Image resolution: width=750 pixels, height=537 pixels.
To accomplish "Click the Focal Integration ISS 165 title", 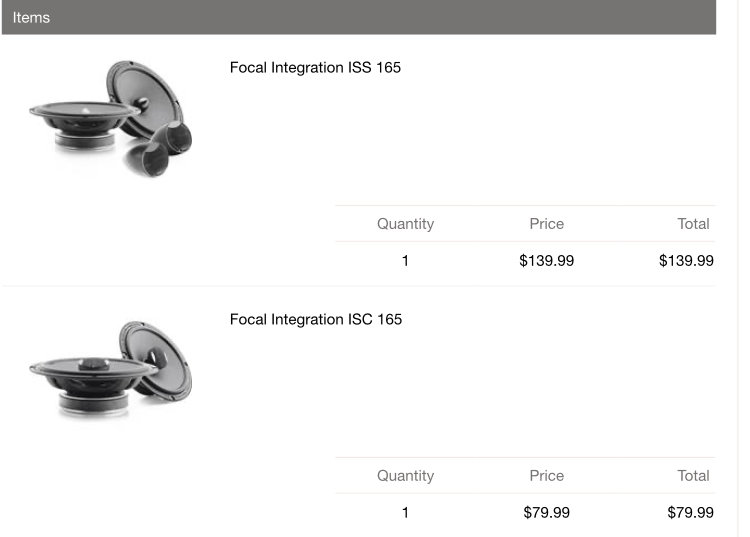I will [315, 67].
